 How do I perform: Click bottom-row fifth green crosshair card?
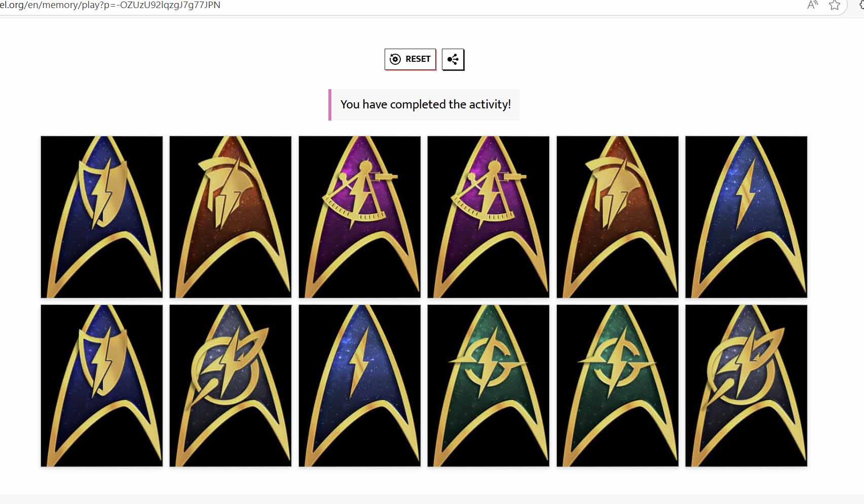pos(618,385)
